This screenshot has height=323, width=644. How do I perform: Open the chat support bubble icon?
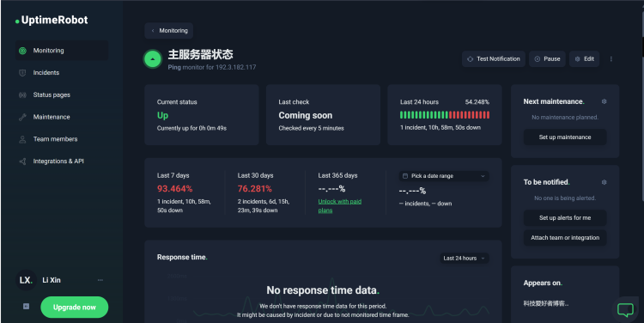pos(625,309)
